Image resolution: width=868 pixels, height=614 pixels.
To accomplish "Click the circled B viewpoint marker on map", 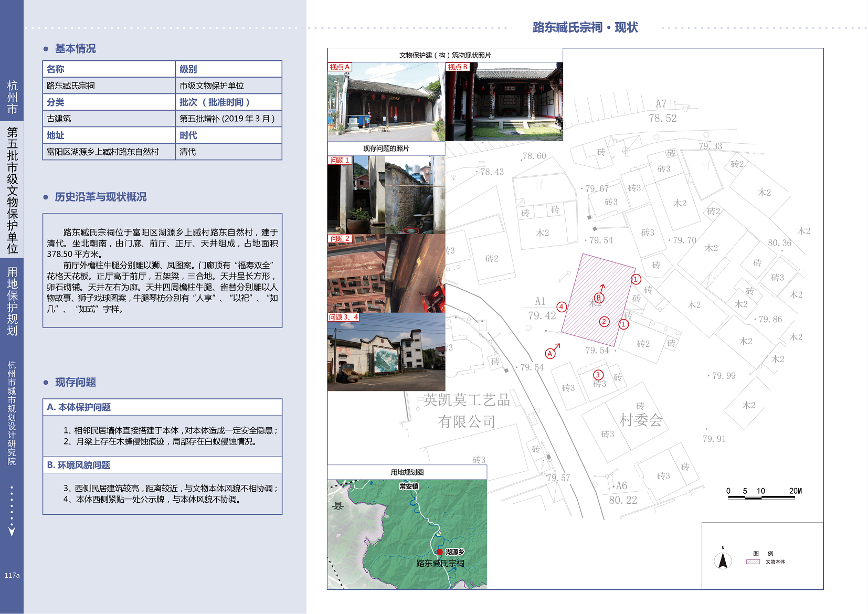I will [x=599, y=298].
